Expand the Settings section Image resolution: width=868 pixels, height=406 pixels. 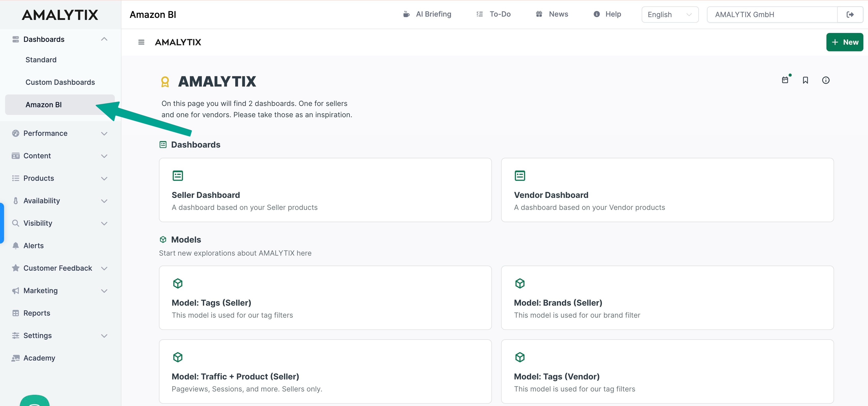point(104,336)
